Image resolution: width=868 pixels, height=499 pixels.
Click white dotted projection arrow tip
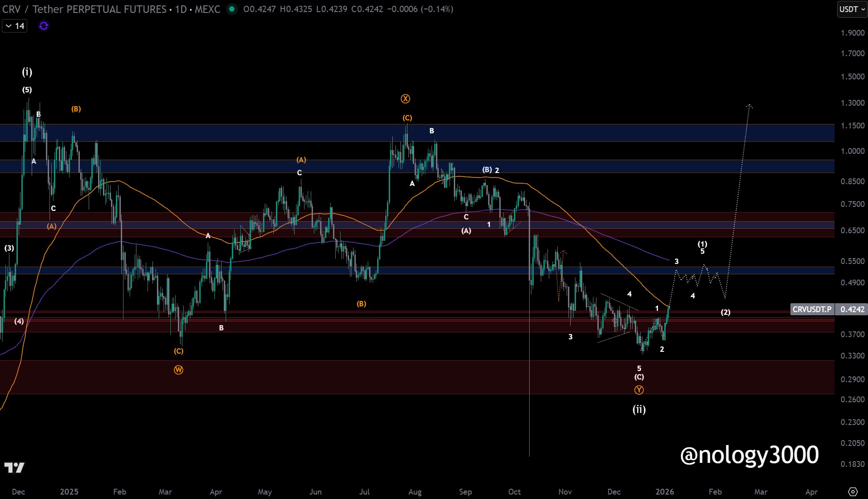click(750, 105)
